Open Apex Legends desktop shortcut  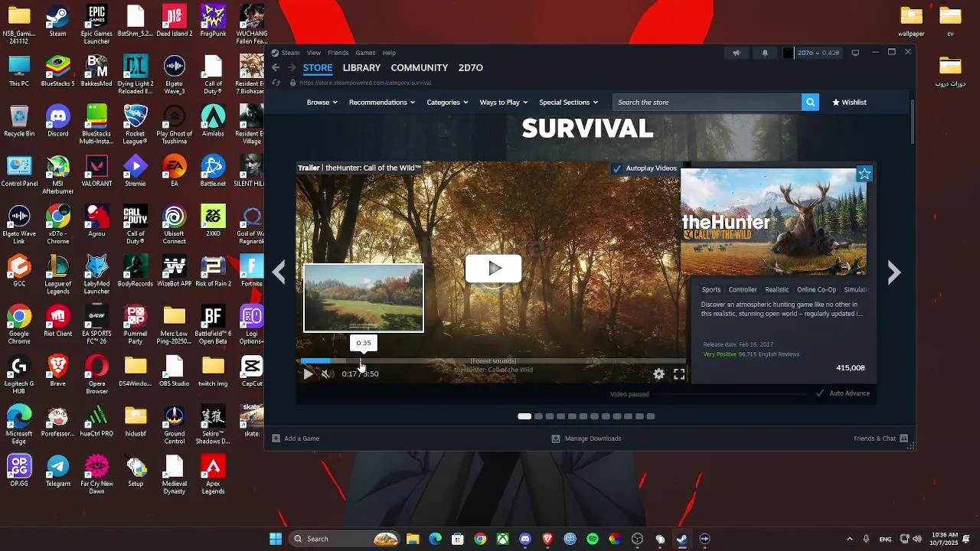click(213, 474)
